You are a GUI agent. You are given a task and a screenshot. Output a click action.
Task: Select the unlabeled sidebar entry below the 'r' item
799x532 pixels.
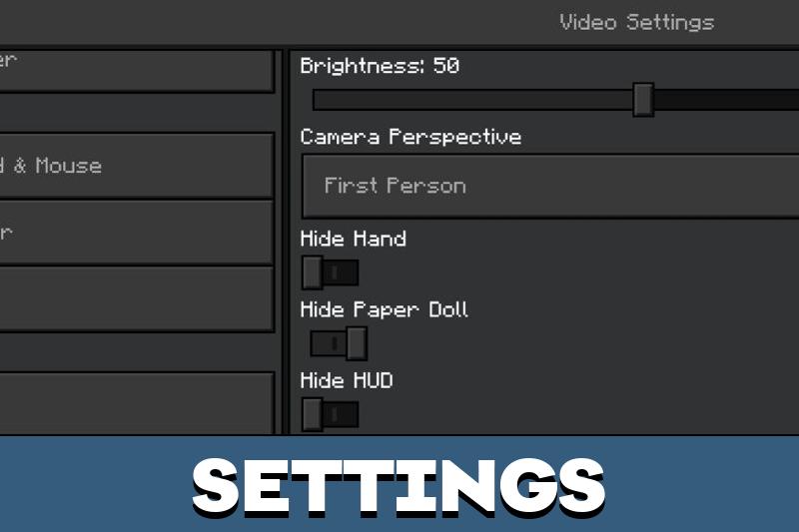click(x=136, y=299)
